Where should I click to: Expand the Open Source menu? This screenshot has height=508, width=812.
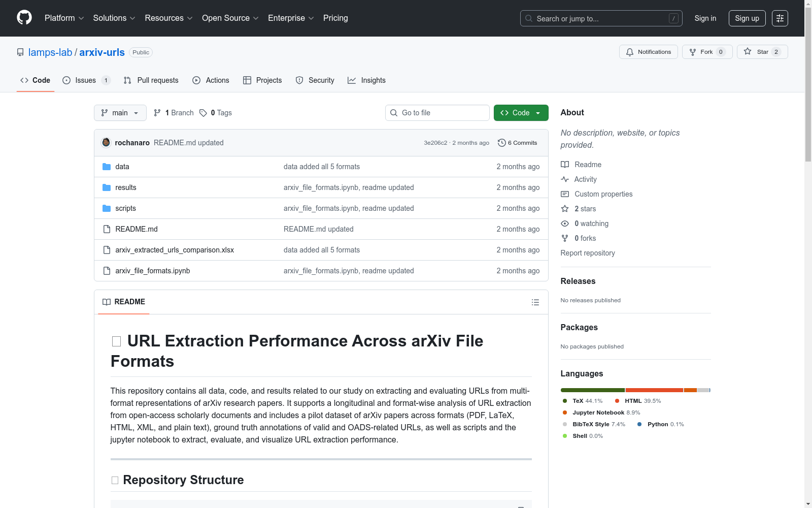pos(230,18)
